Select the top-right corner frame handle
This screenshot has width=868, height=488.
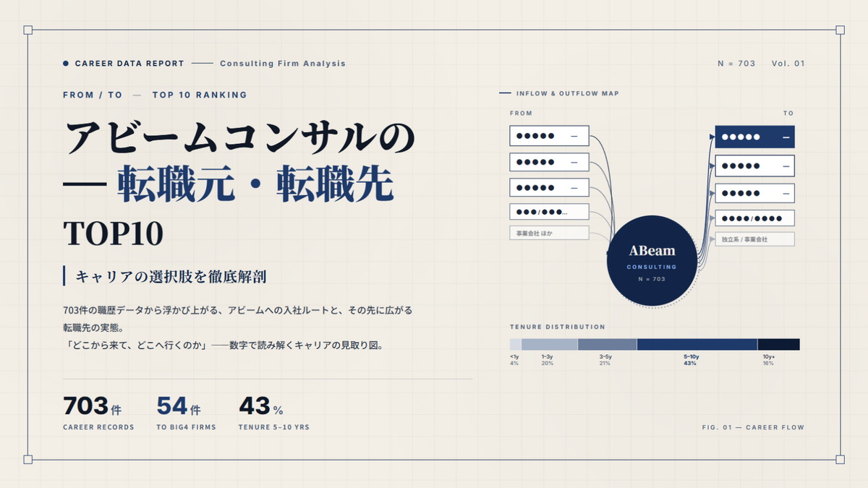click(840, 30)
